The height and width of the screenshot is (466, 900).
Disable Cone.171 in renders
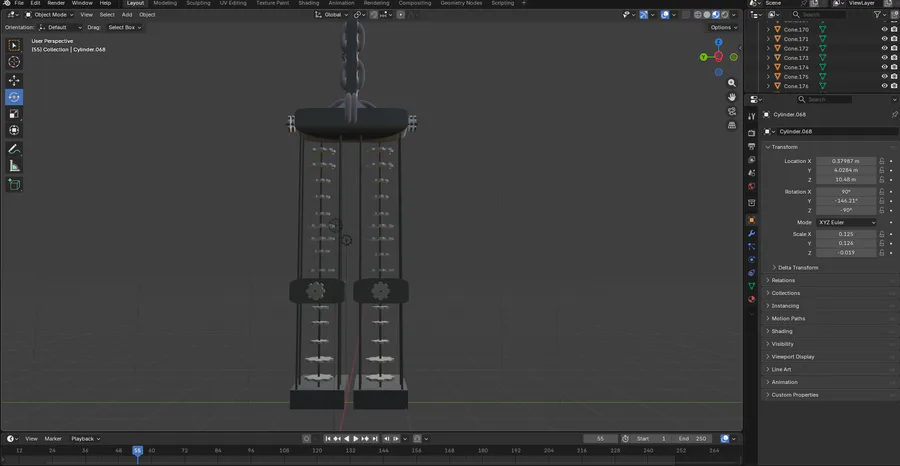[894, 39]
